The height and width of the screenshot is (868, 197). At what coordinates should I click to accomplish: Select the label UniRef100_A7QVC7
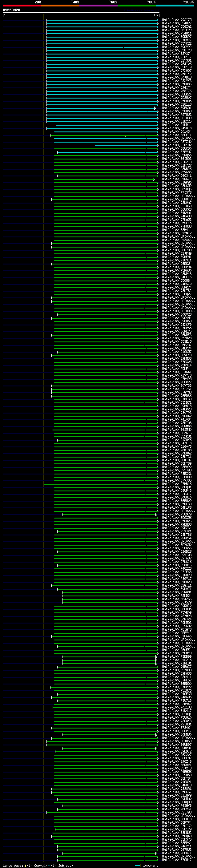177,40
